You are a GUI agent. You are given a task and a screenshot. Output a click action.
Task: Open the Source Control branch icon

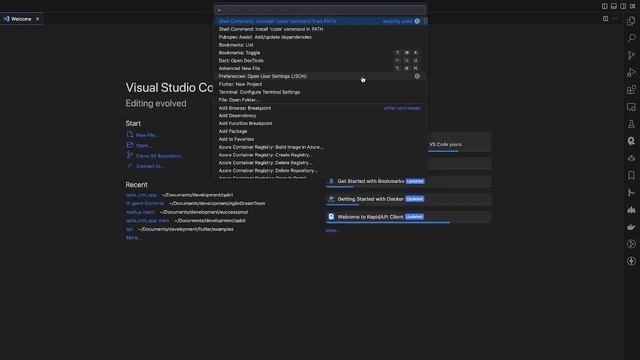pos(631,55)
